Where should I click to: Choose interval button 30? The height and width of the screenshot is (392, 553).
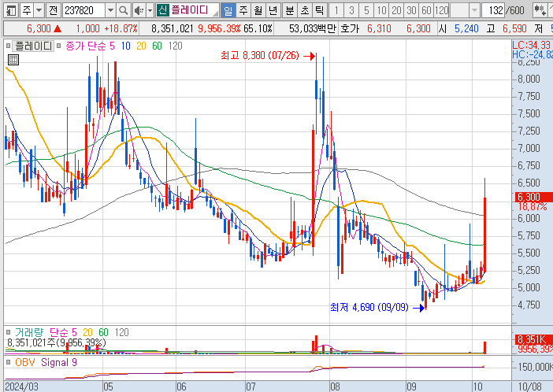coord(411,10)
